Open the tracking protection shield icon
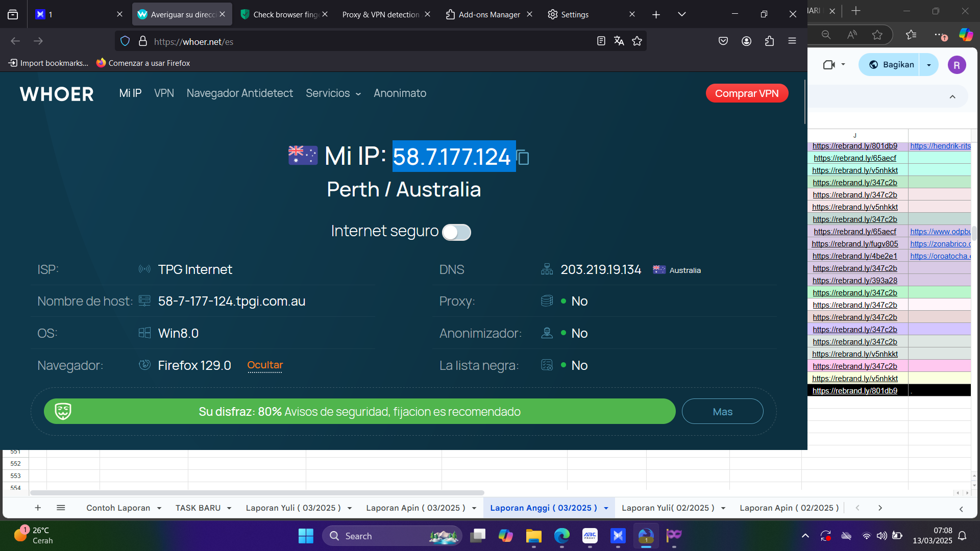 [125, 41]
